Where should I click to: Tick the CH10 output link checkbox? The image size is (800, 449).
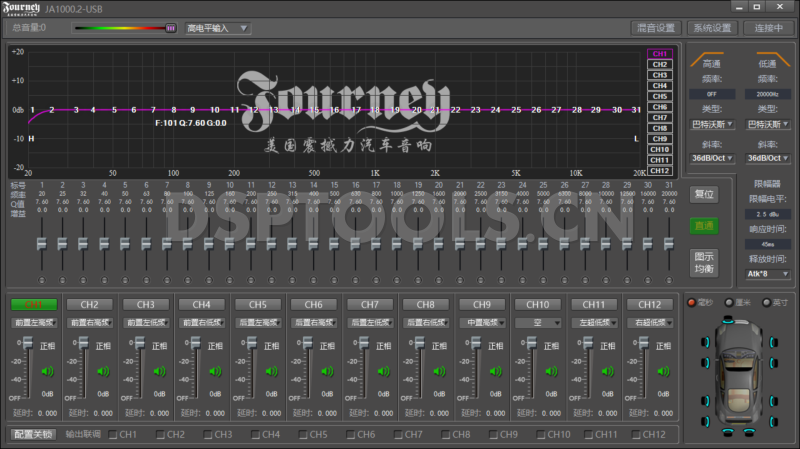[x=541, y=435]
